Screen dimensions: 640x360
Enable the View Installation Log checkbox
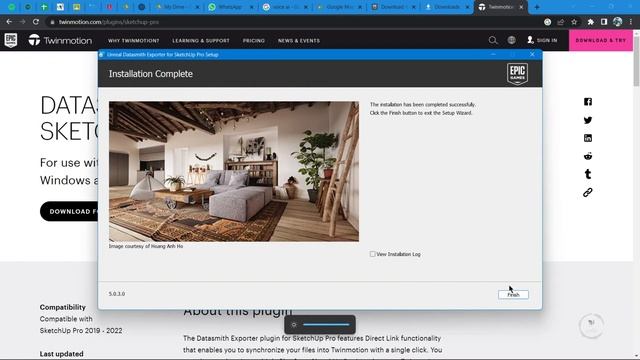point(372,254)
